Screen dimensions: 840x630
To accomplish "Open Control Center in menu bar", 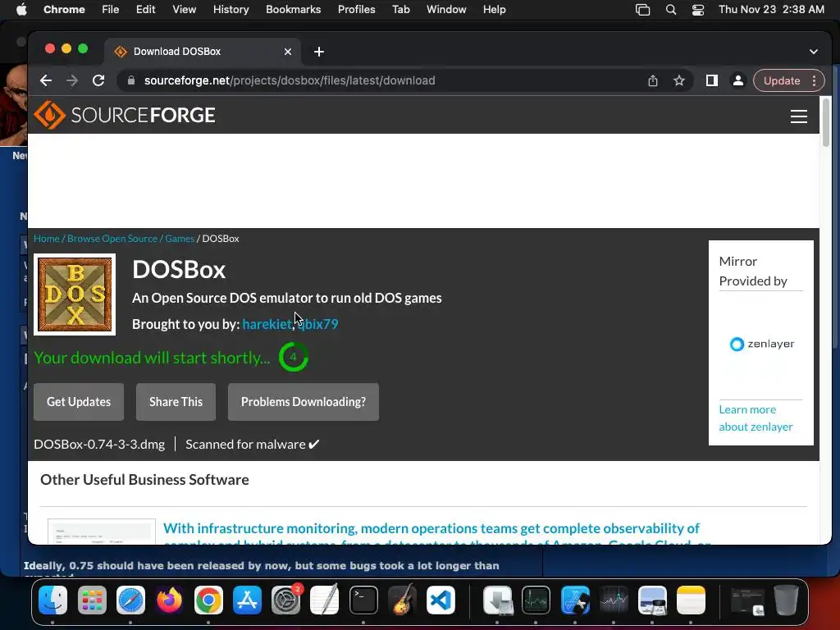I will coord(697,10).
